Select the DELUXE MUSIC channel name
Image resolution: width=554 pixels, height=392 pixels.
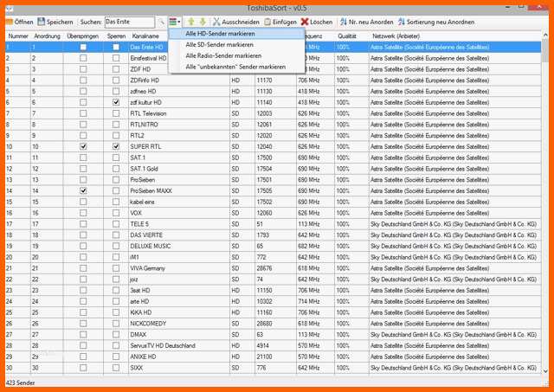(x=150, y=246)
